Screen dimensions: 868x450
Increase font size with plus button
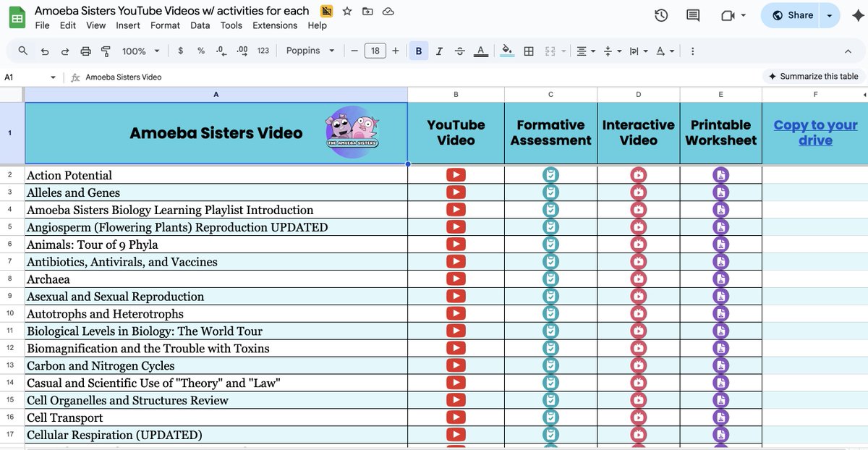click(x=395, y=51)
